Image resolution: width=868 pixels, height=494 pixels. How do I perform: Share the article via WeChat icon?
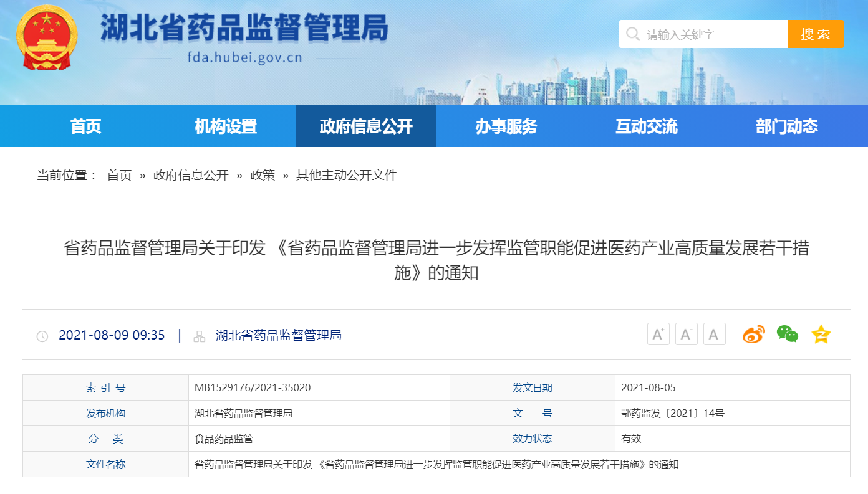[x=787, y=335]
